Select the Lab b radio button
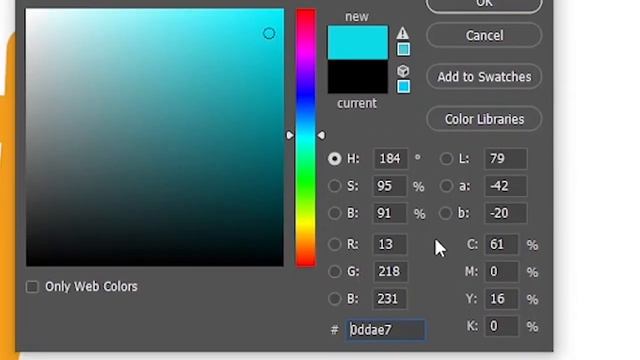This screenshot has height=360, width=640. coord(446,213)
